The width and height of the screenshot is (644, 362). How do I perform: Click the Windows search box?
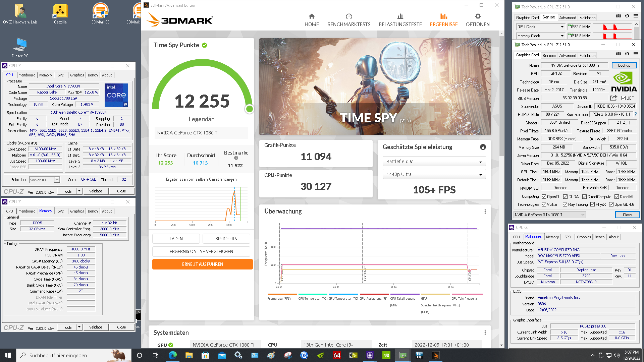coord(74,355)
